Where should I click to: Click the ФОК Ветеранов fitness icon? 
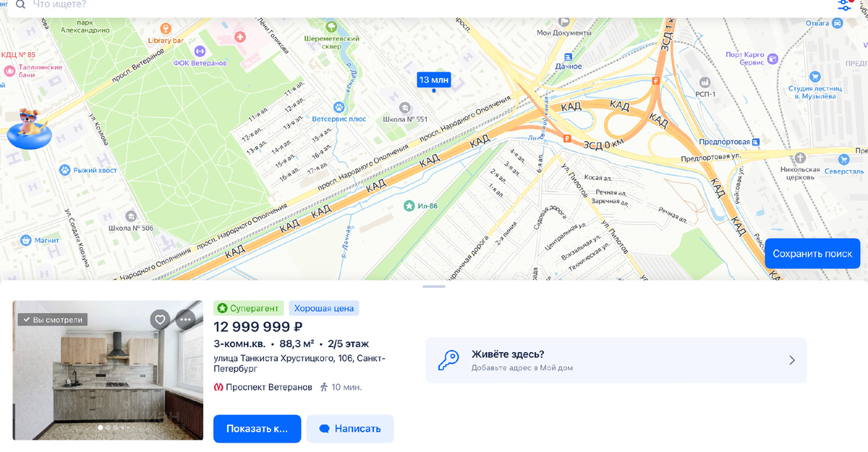pos(200,51)
